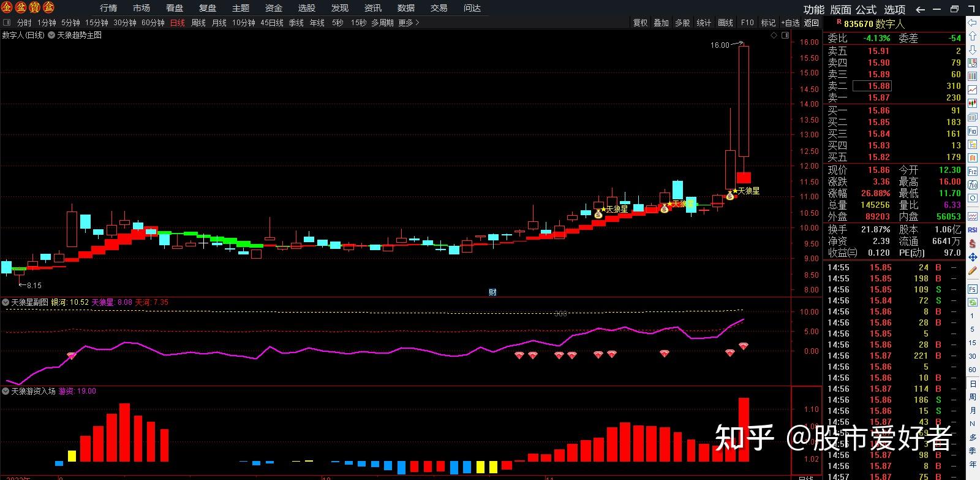This screenshot has width=980, height=480.
Task: Switch chart to 月线 monthly period
Action: click(x=219, y=23)
